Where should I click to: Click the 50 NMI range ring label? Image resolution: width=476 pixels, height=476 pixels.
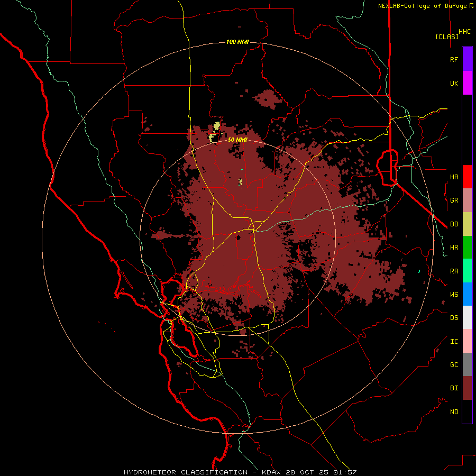click(x=237, y=140)
